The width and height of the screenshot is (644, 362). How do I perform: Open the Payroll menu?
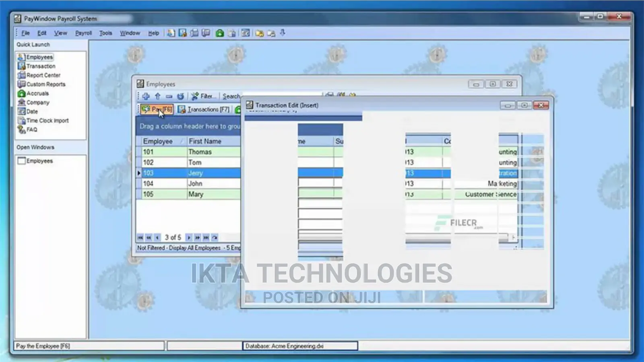(x=83, y=33)
